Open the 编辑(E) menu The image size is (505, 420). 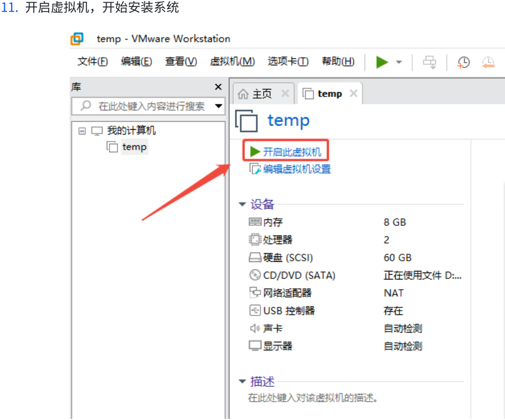click(x=136, y=61)
